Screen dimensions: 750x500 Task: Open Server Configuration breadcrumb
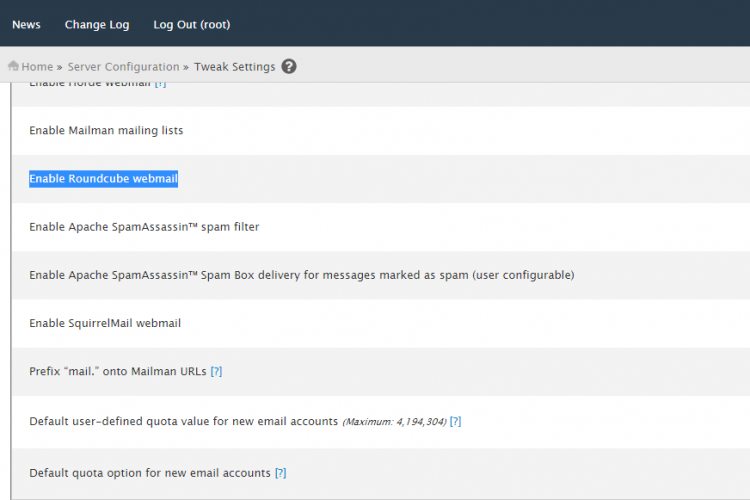click(x=123, y=67)
